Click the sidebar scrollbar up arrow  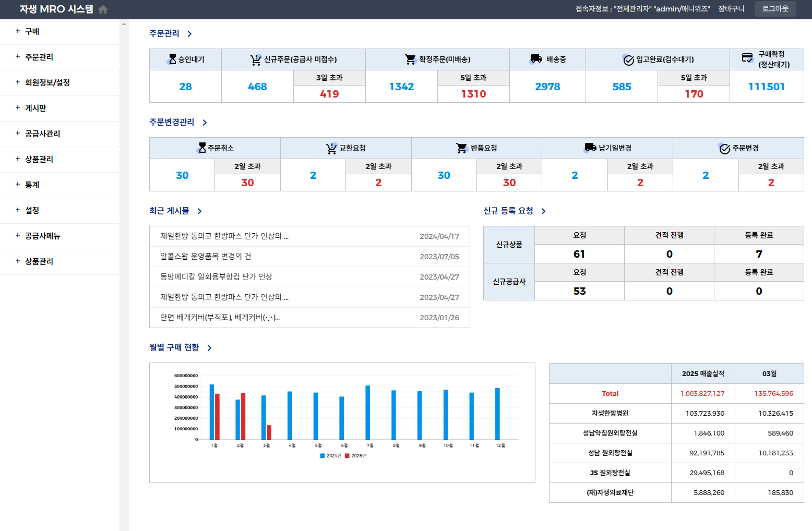pyautogui.click(x=124, y=24)
